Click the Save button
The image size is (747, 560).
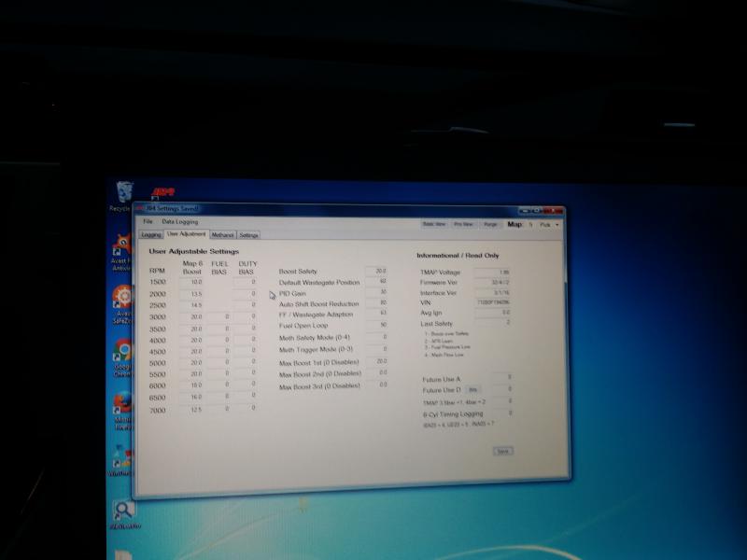[503, 451]
